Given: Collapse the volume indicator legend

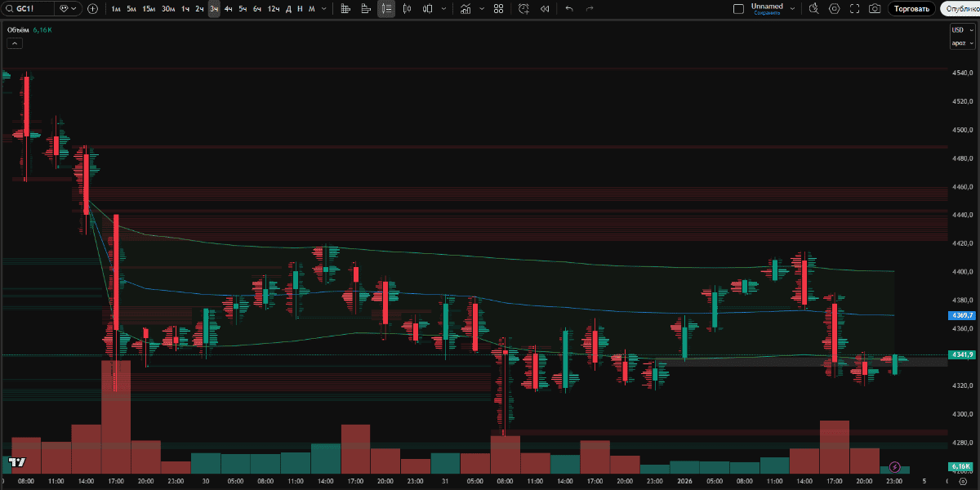Looking at the screenshot, I should 15,42.
